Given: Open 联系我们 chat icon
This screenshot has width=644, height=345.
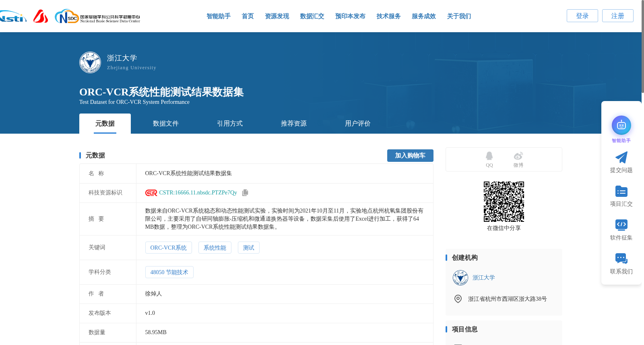Looking at the screenshot, I should click(x=621, y=258).
